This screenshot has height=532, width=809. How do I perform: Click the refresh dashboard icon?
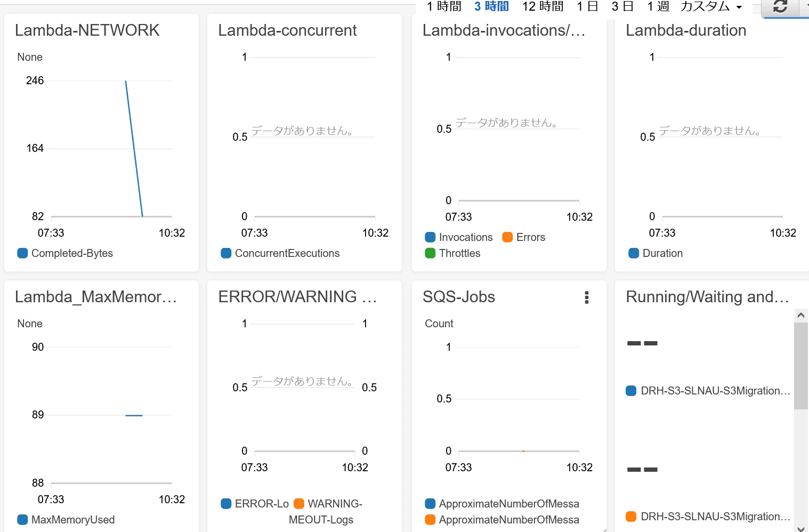point(781,6)
